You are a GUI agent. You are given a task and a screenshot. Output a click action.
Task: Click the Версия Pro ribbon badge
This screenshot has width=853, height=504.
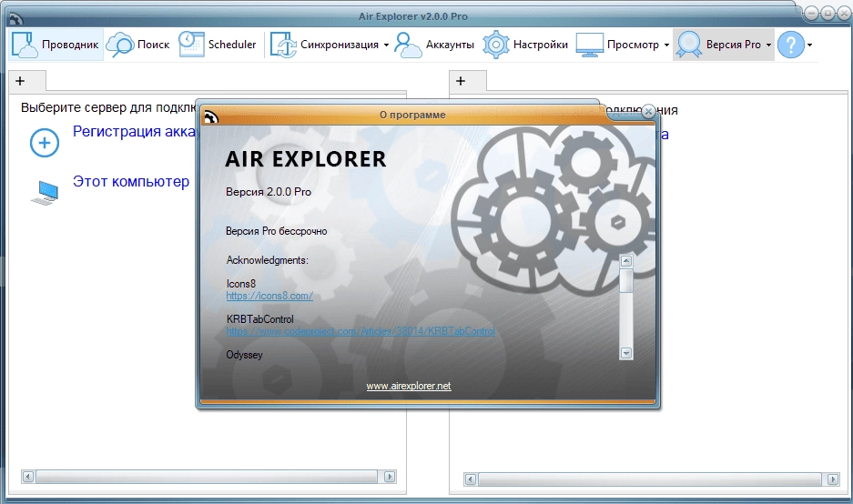pyautogui.click(x=689, y=45)
